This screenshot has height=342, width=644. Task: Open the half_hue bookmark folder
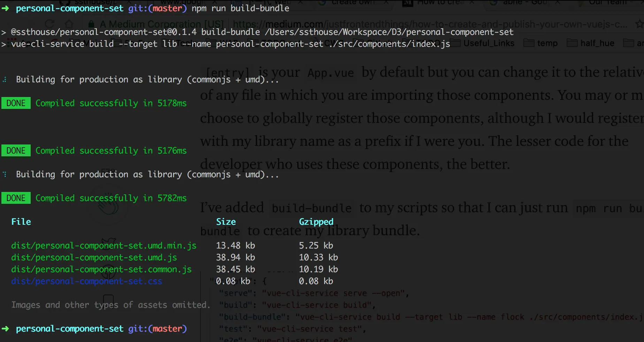591,43
